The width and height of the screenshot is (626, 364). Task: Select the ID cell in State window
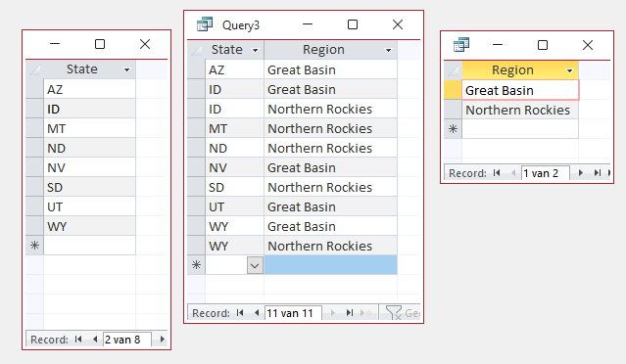[89, 109]
